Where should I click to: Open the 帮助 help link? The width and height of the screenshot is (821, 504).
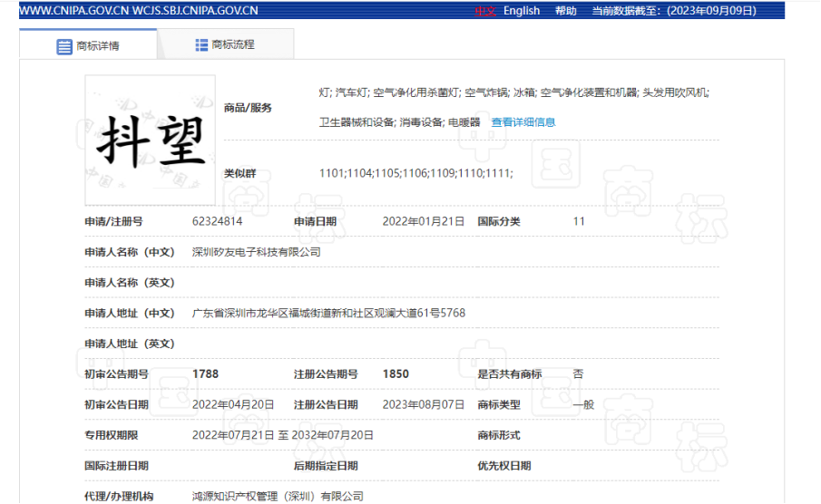click(x=565, y=11)
